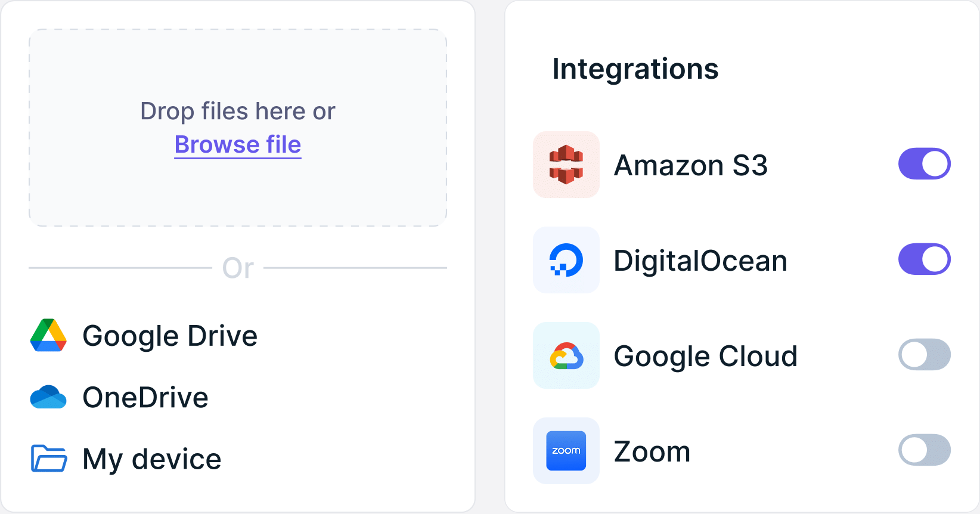Choose My device for file upload
The image size is (980, 514).
point(151,459)
